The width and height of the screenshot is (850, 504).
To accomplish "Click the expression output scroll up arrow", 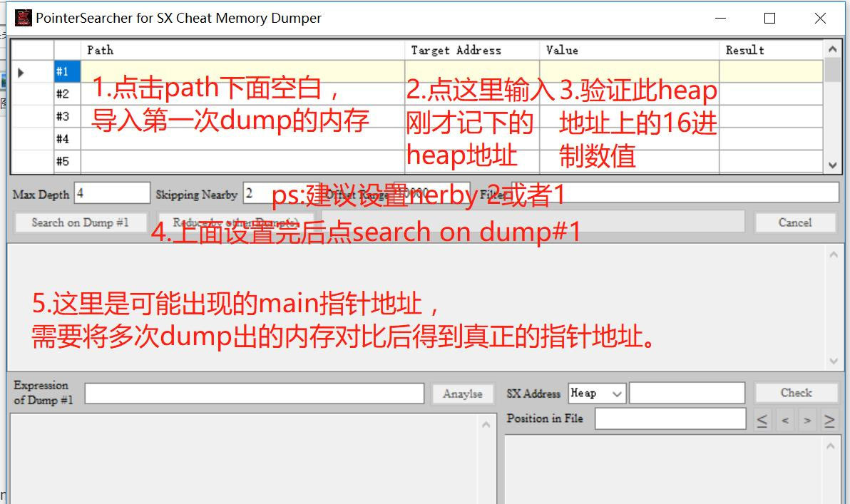I will pos(486,424).
